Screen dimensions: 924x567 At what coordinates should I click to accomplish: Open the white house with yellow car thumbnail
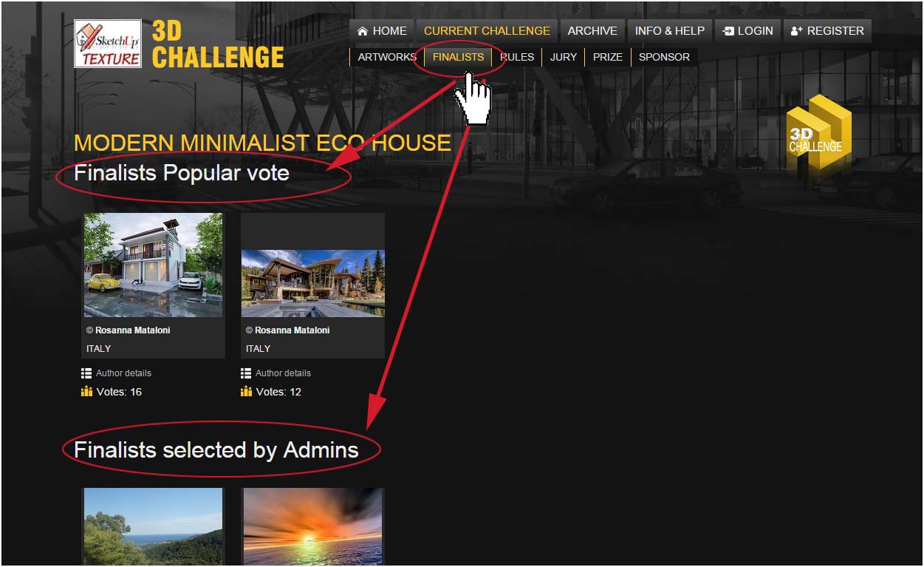(153, 265)
